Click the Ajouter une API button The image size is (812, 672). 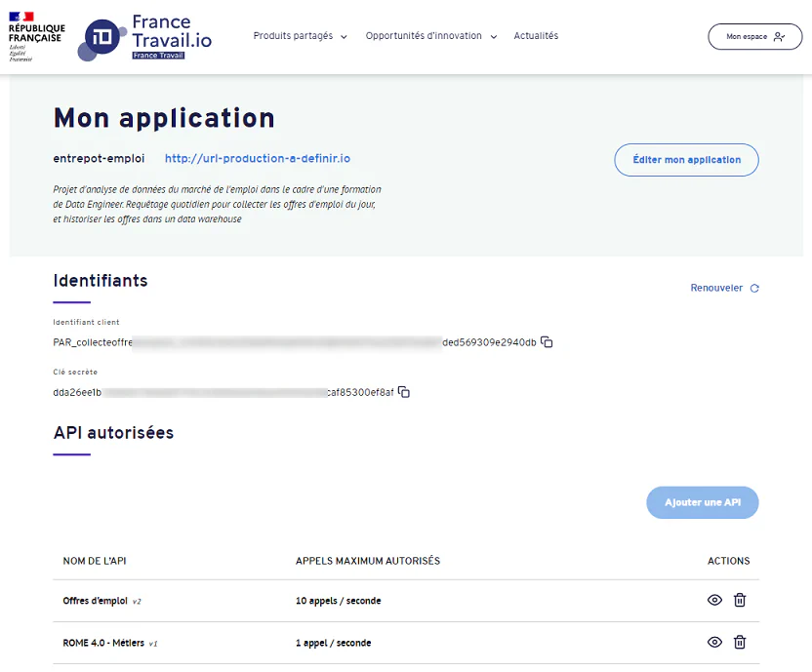[702, 502]
